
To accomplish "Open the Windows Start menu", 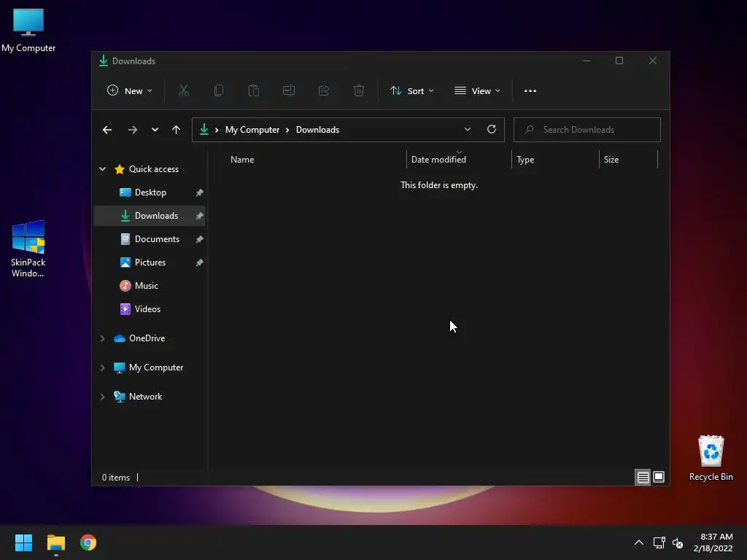I will tap(23, 542).
